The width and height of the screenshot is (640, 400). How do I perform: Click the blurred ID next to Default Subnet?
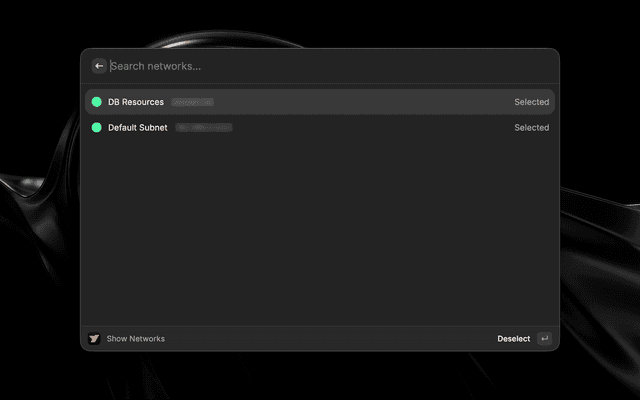coord(204,128)
